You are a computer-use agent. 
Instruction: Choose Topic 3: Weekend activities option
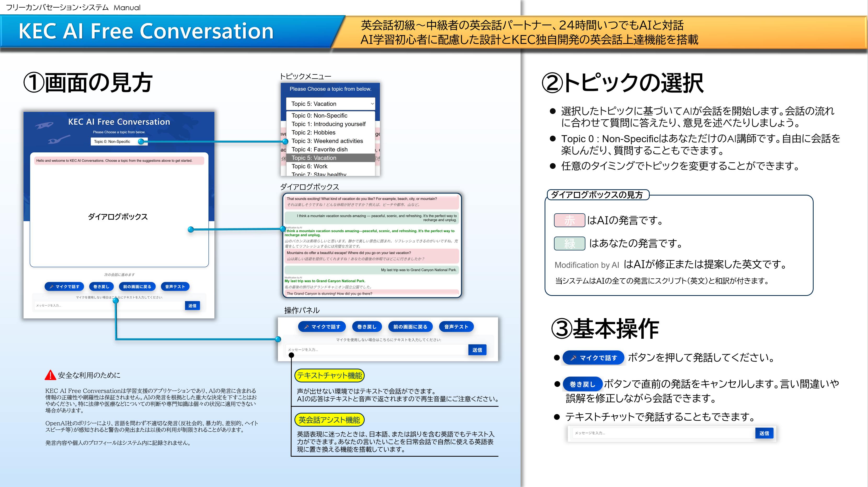click(327, 141)
